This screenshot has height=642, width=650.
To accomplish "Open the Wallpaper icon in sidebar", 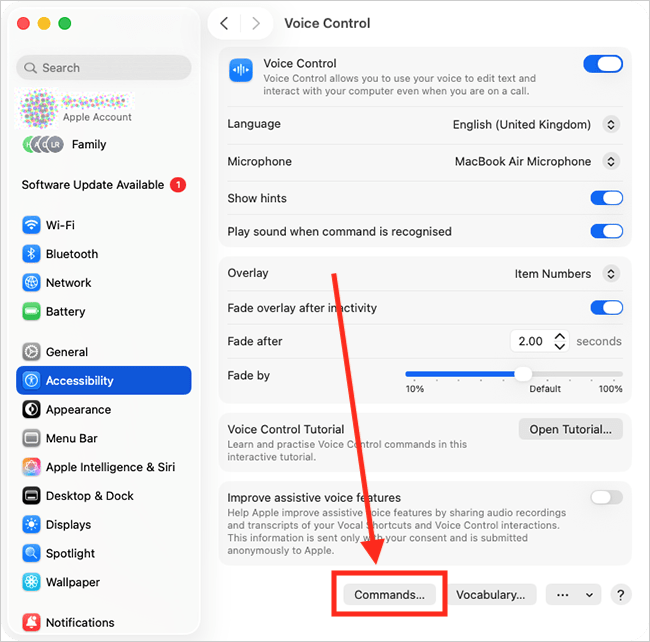I will pos(31,582).
